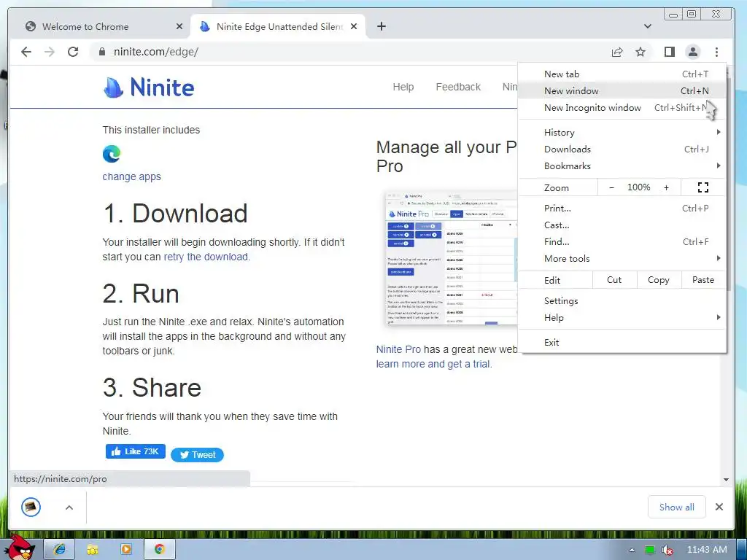Viewport: 747px width, 560px height.
Task: Choose New window from Chrome menu
Action: [622, 90]
